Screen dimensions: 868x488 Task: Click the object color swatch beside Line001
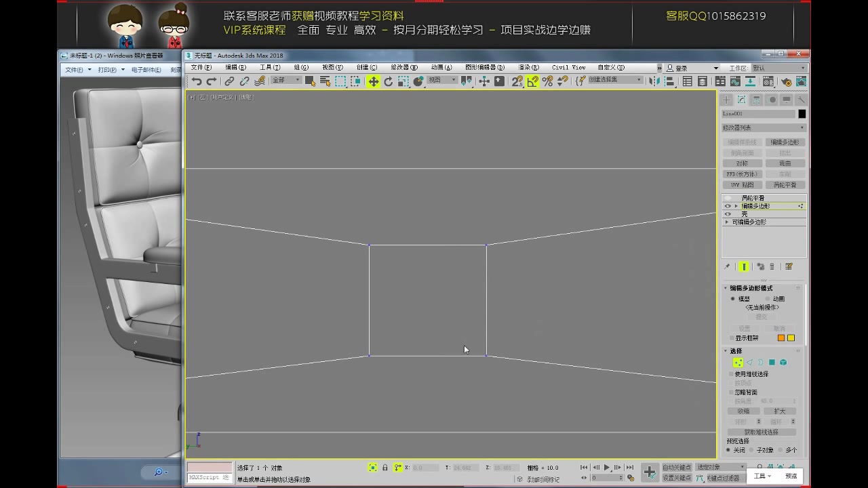tap(802, 114)
